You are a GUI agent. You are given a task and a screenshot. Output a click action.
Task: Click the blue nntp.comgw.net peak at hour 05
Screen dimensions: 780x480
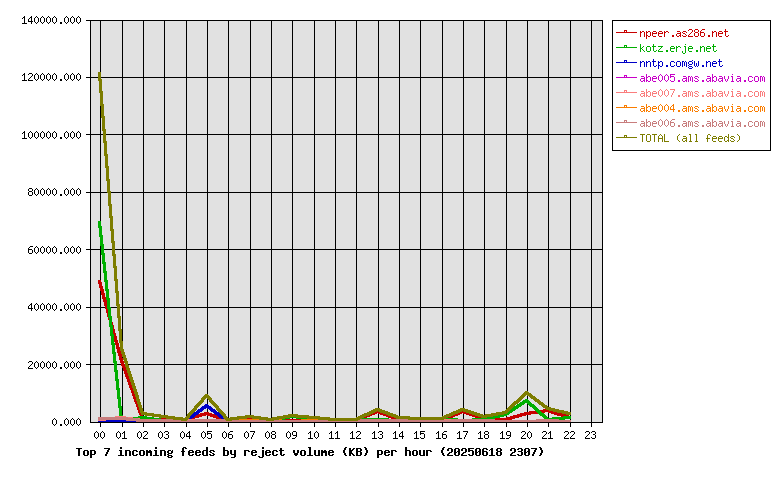207,406
